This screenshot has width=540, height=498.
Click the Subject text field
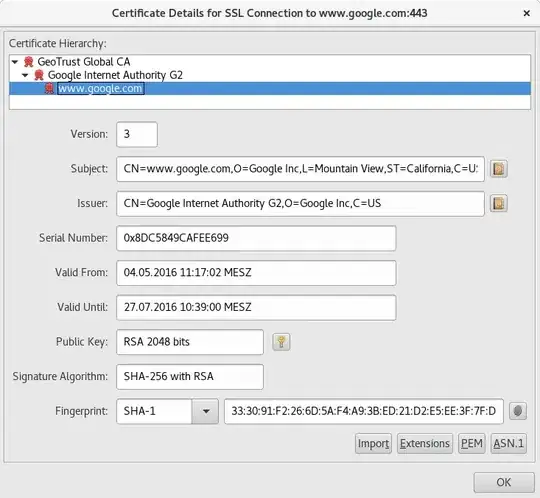[x=300, y=169]
